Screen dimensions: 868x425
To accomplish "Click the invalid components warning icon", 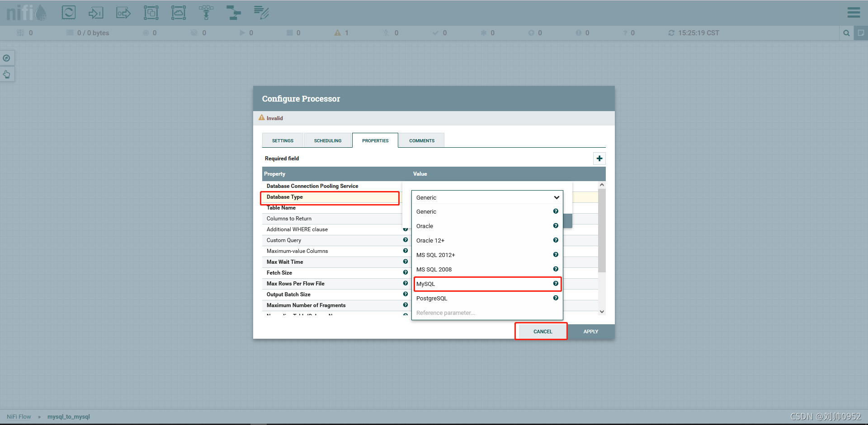I will point(338,33).
